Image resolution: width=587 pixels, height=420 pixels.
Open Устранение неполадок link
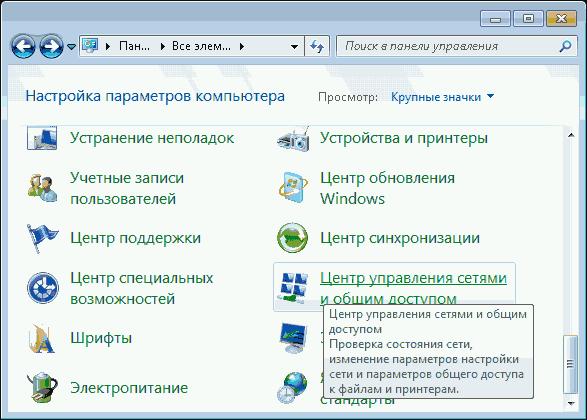click(152, 138)
